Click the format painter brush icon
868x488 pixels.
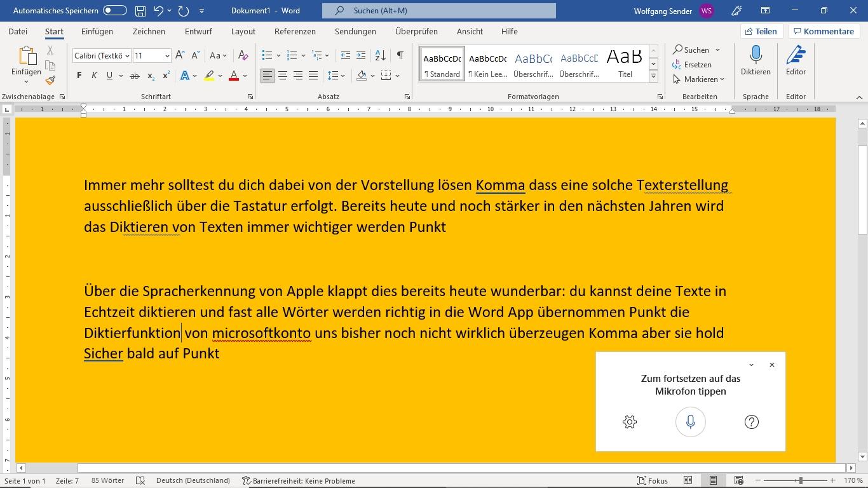click(x=50, y=80)
